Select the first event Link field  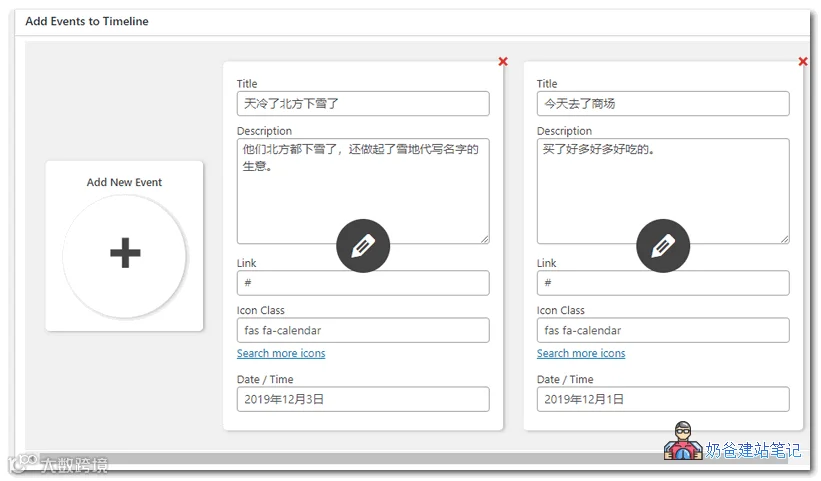click(363, 283)
